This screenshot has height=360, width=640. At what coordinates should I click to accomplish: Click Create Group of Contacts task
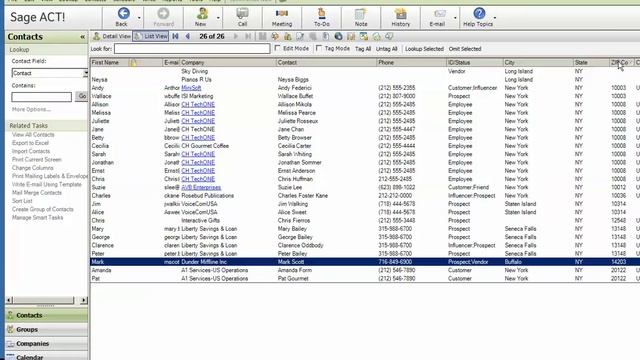(x=42, y=209)
